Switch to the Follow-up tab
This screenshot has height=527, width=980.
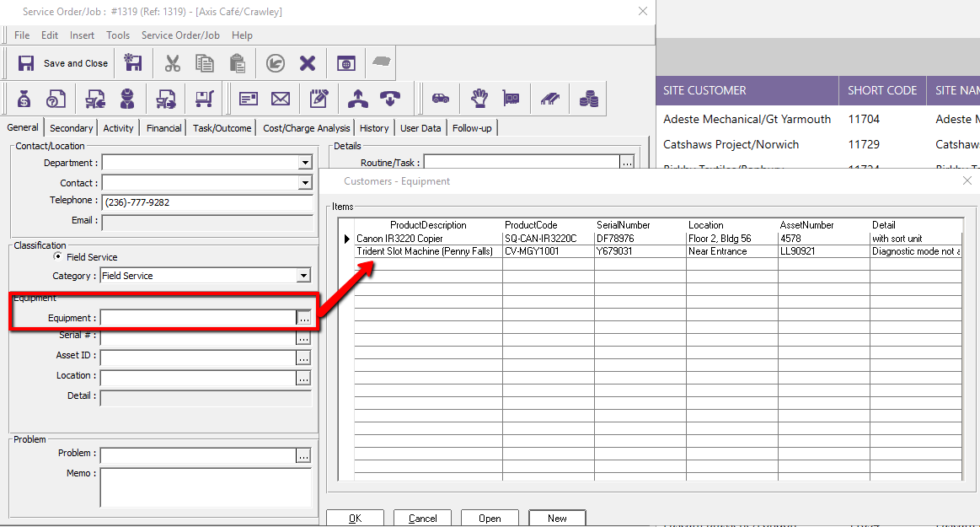(x=472, y=128)
